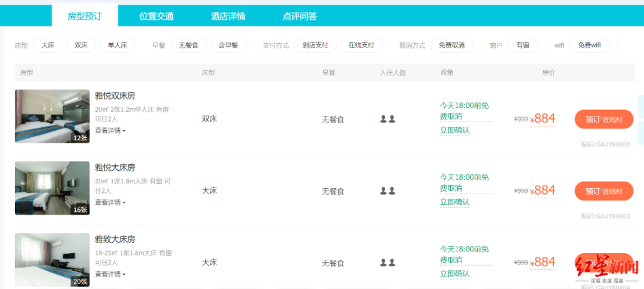Book 雅悦双床房 with 预订·在线付 button

(603, 119)
